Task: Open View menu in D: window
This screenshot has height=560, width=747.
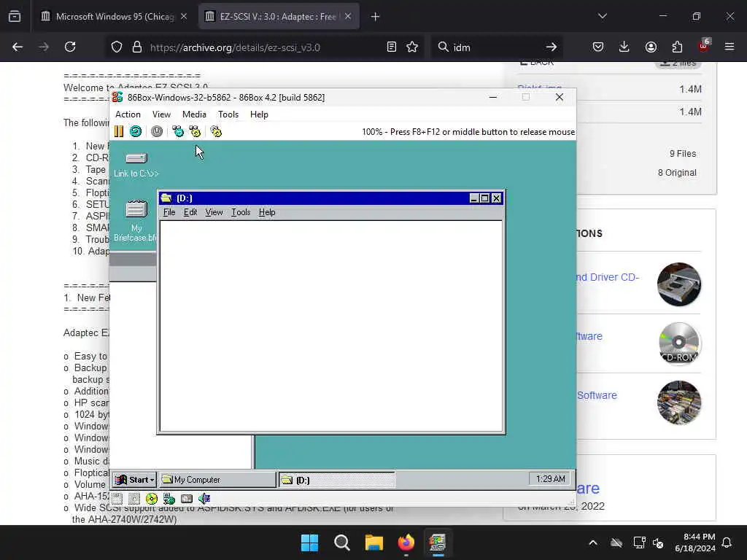Action: coord(214,212)
